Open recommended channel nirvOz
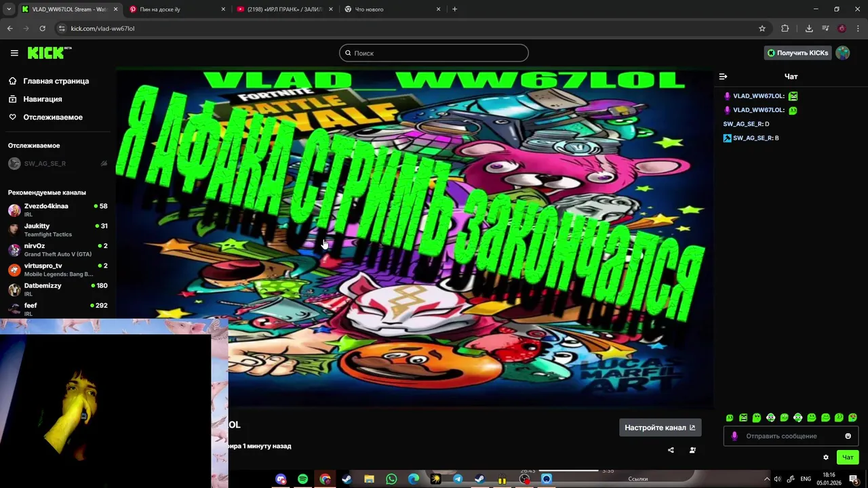 (x=57, y=249)
